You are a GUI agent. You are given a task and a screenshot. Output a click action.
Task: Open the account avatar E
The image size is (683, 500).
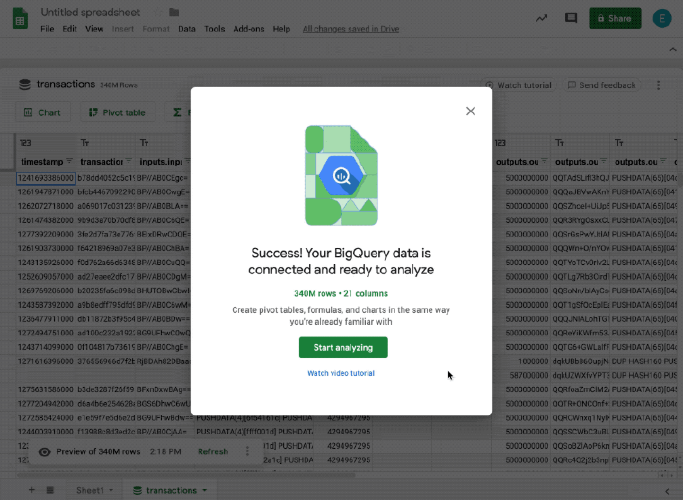[662, 18]
